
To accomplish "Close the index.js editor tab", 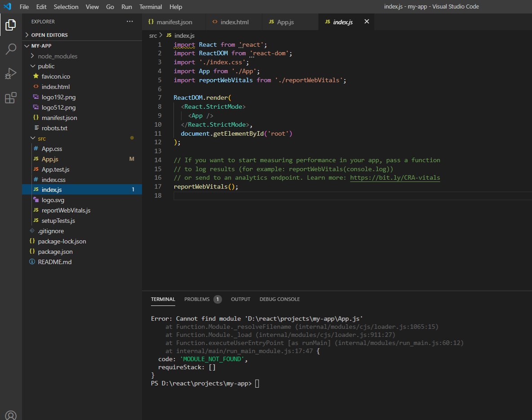I will 367,22.
